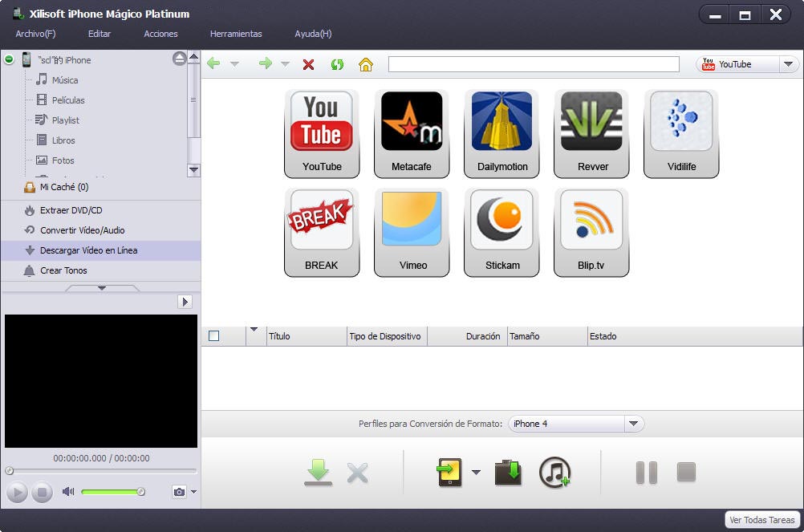
Task: Click the device tree scrollbar down arrow
Action: pos(193,170)
